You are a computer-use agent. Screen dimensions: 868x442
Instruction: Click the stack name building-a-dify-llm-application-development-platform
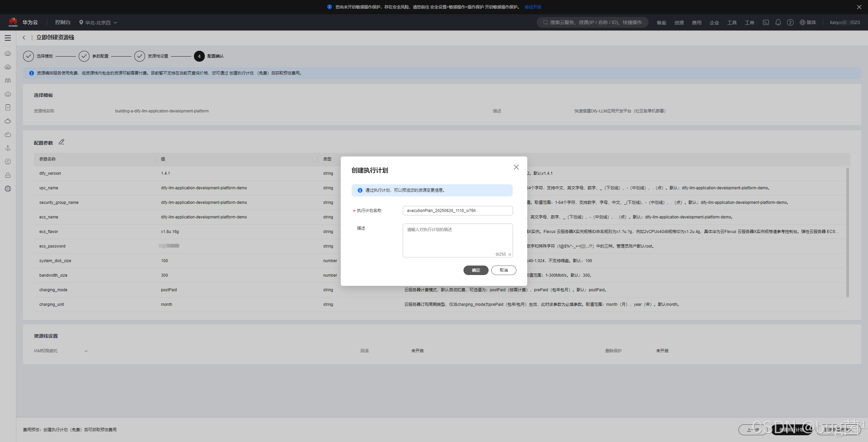pos(162,111)
